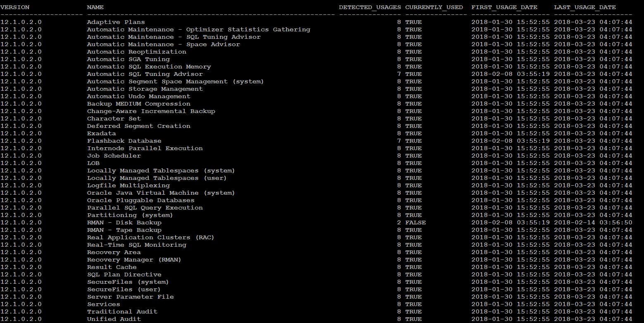Click TRUE value in Adaptive Plans row
This screenshot has height=323, width=644.
point(413,22)
